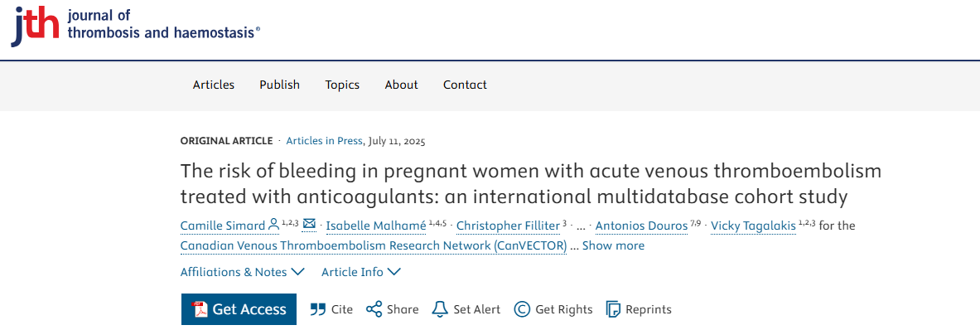Follow the Articles in Press link
This screenshot has width=980, height=330.
pos(325,141)
